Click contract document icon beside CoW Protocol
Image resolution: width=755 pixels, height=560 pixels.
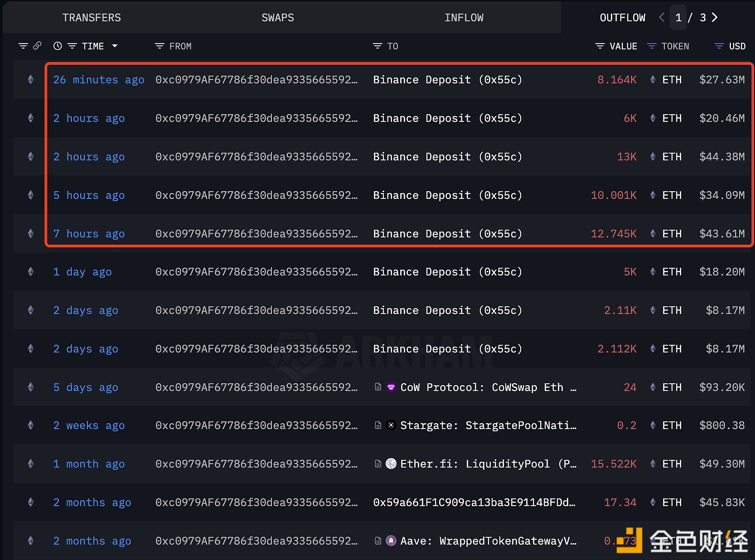(378, 387)
